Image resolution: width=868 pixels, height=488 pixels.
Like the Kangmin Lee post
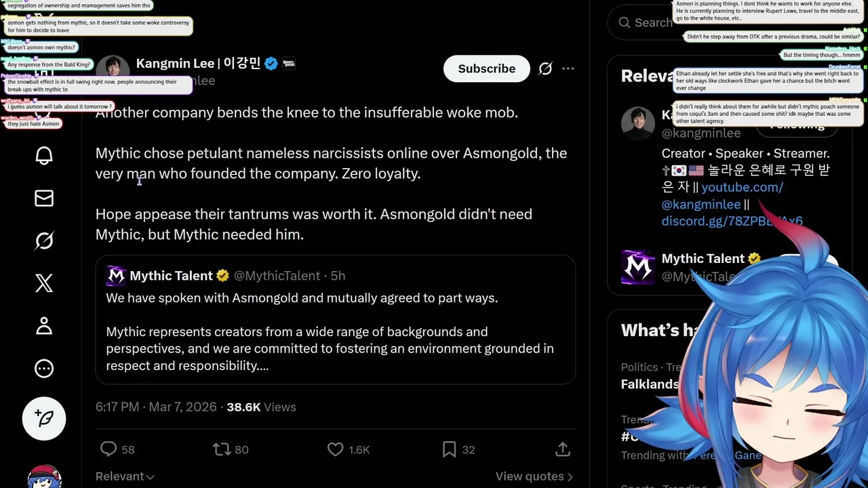tap(336, 449)
